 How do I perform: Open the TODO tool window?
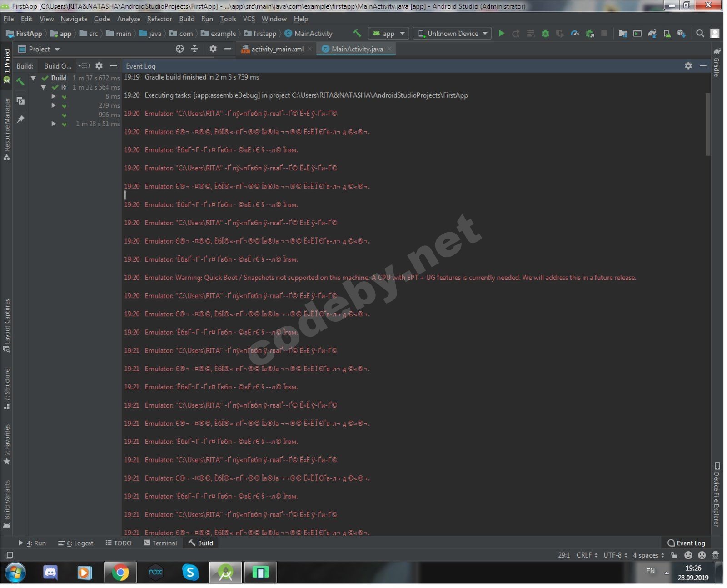(x=119, y=543)
